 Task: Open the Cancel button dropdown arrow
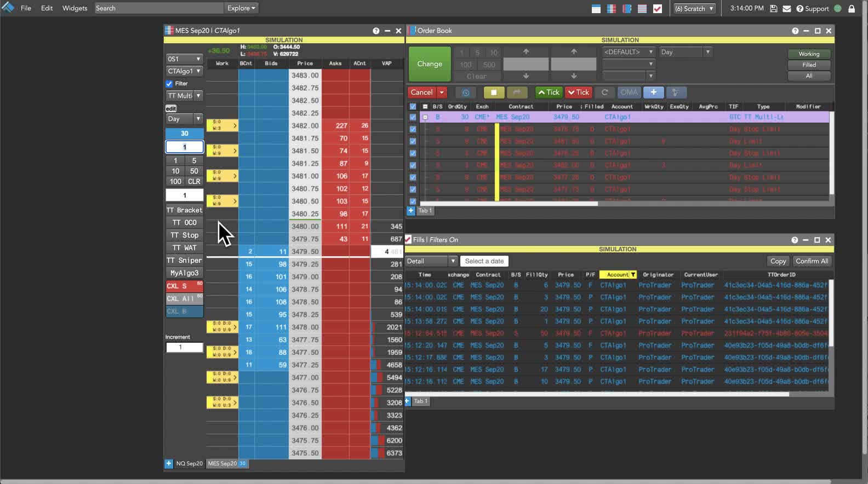[442, 93]
